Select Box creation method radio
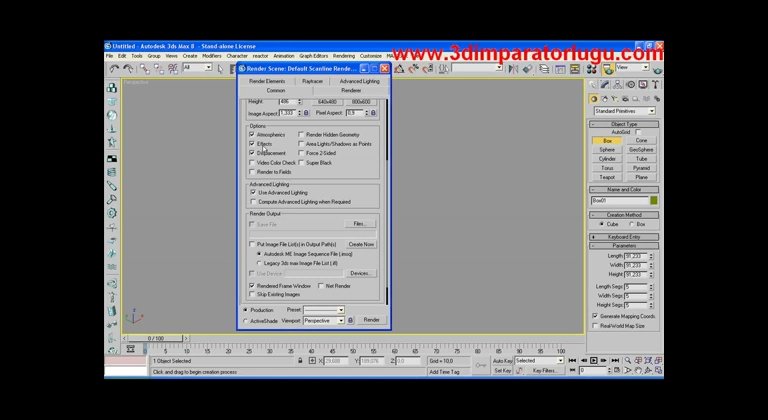 (x=631, y=224)
